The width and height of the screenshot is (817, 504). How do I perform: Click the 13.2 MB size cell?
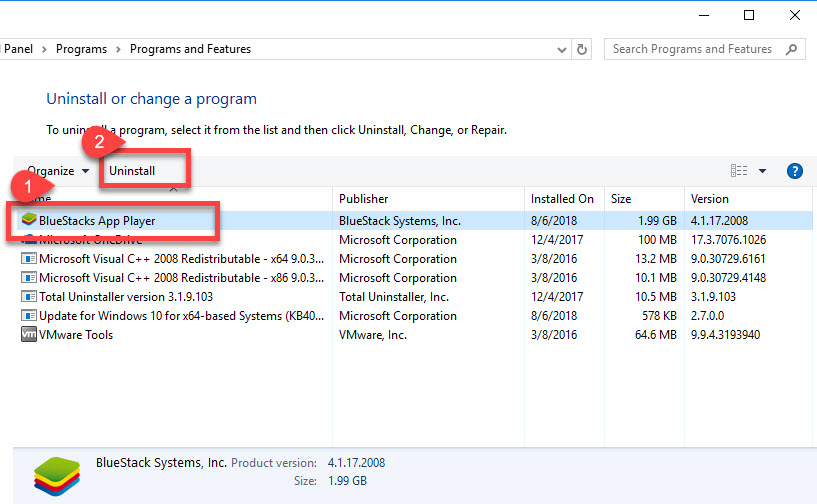(655, 259)
